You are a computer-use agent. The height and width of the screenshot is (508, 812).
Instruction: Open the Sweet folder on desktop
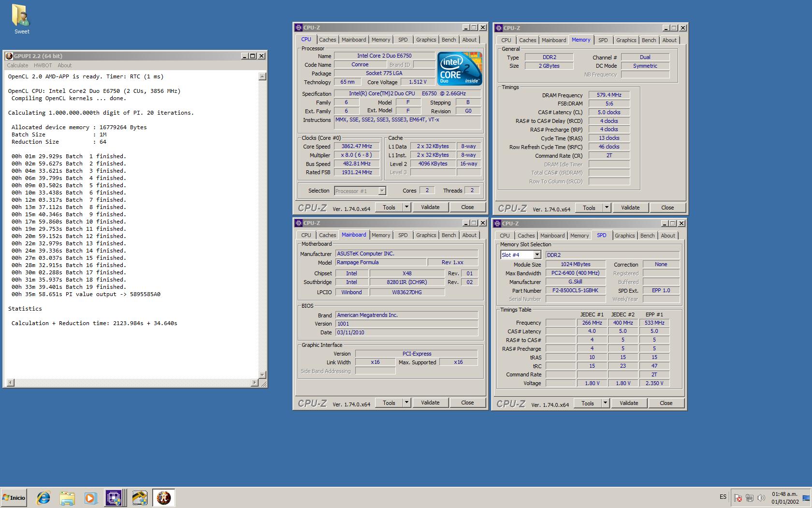21,19
